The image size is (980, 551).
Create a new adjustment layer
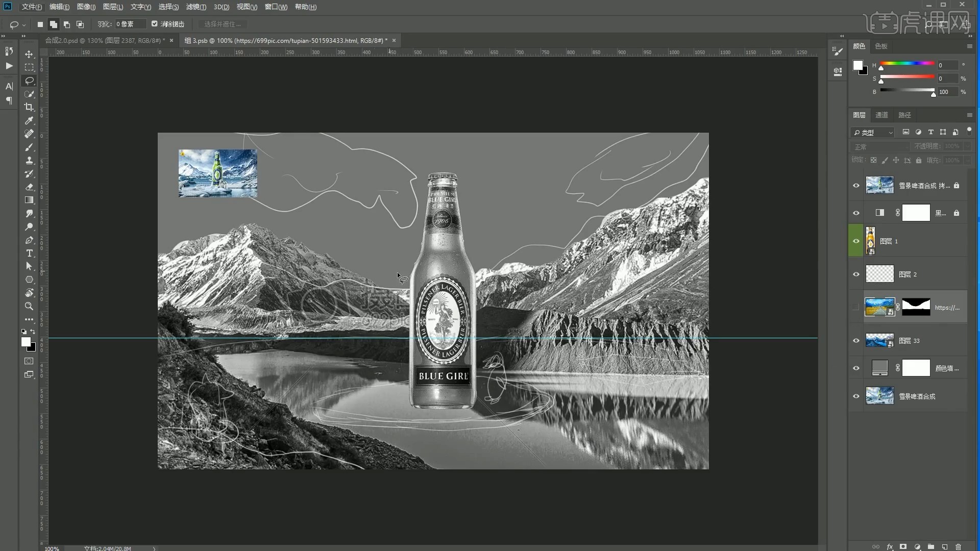917,546
